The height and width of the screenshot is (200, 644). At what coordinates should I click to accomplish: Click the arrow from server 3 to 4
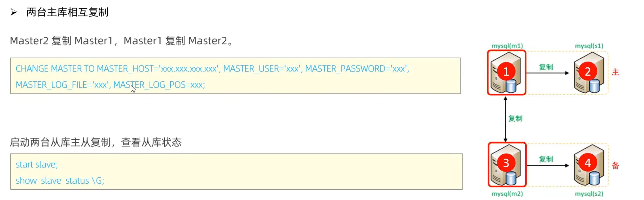pyautogui.click(x=548, y=165)
